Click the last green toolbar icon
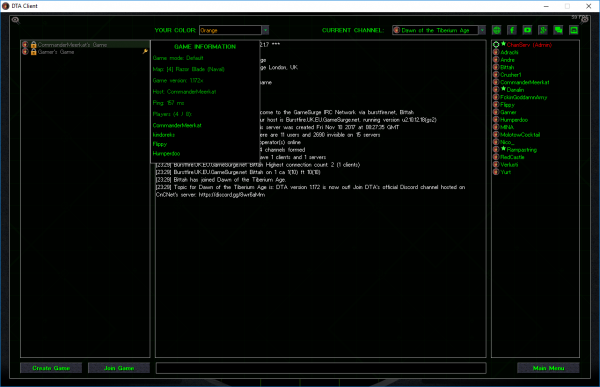 tap(574, 30)
